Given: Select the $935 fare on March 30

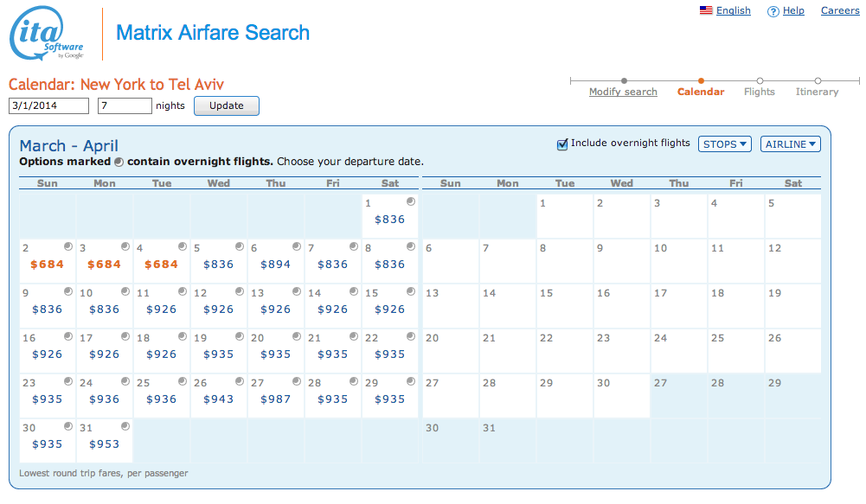Looking at the screenshot, I should 47,444.
